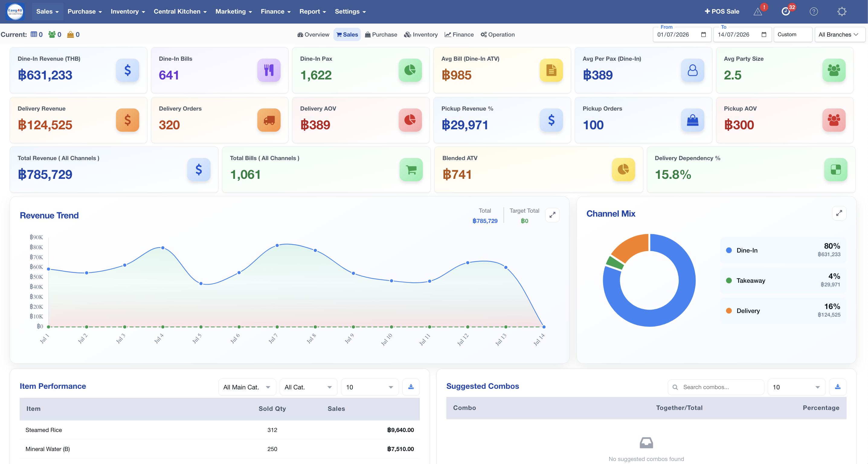The image size is (868, 464).
Task: Switch to the Inventory dashboard tab
Action: [x=420, y=34]
